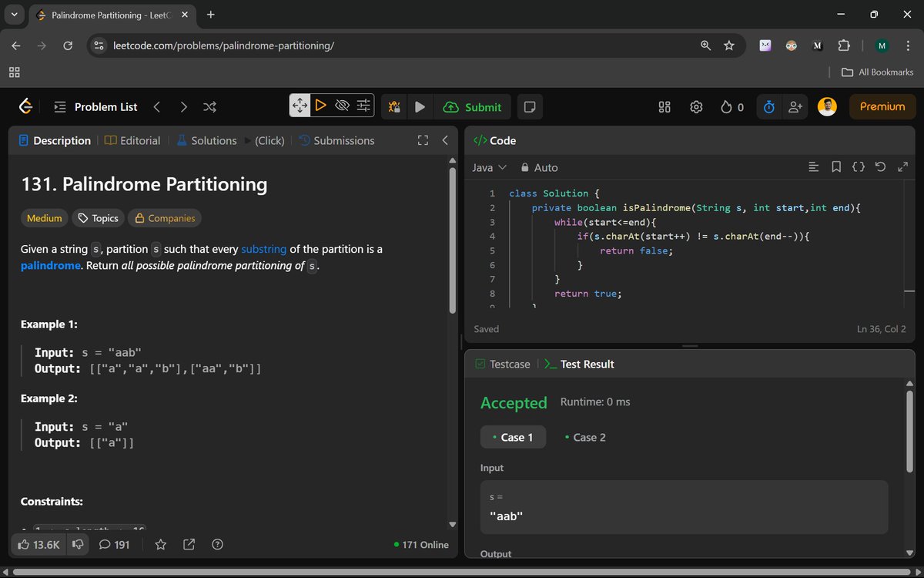This screenshot has width=924, height=578.
Task: Follow the palindrome hyperlink
Action: (x=51, y=265)
